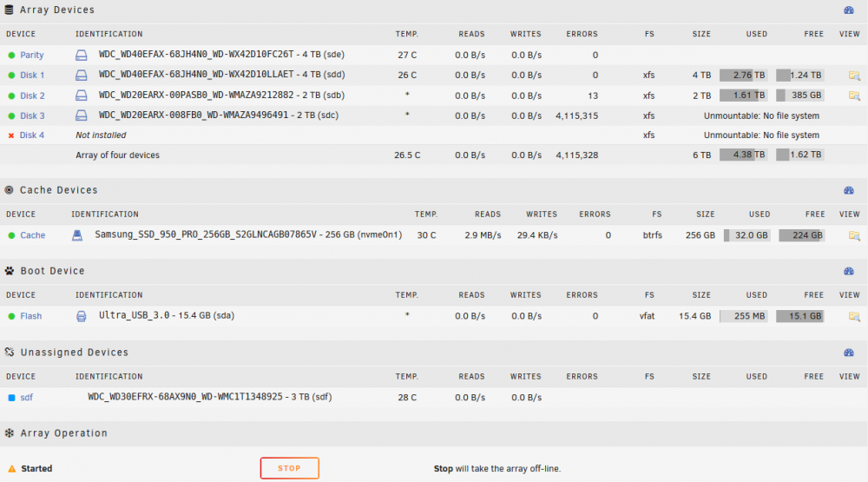
Task: Browse Disk 1 contents with folder icon
Action: (x=854, y=76)
